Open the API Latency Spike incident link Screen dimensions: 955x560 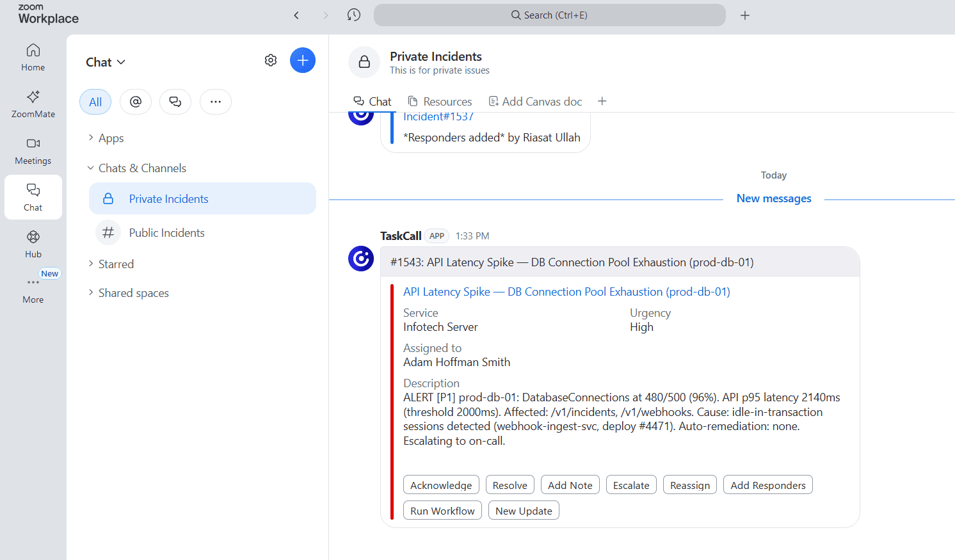[x=566, y=292]
